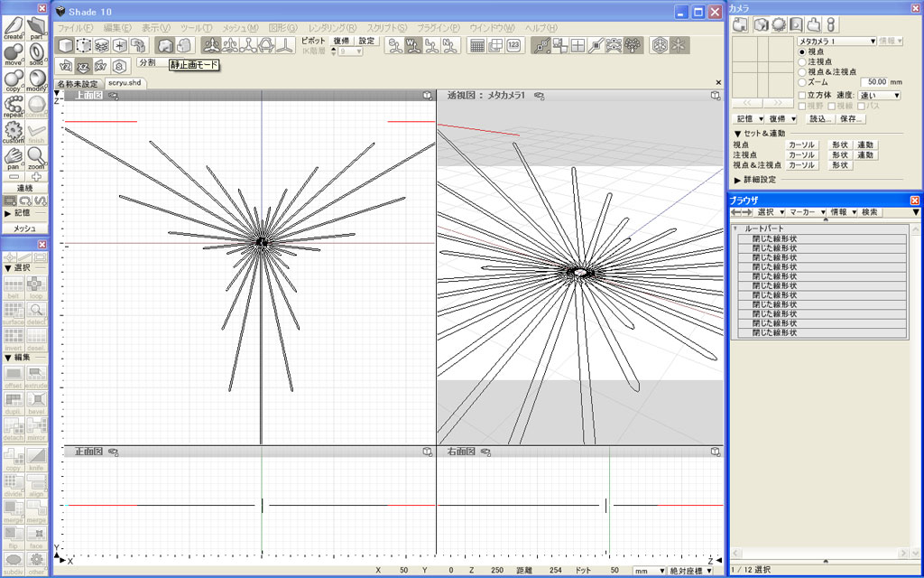Viewport: 924px width, 578px height.
Task: Click the camera preview grid thumbnail
Action: 763,65
